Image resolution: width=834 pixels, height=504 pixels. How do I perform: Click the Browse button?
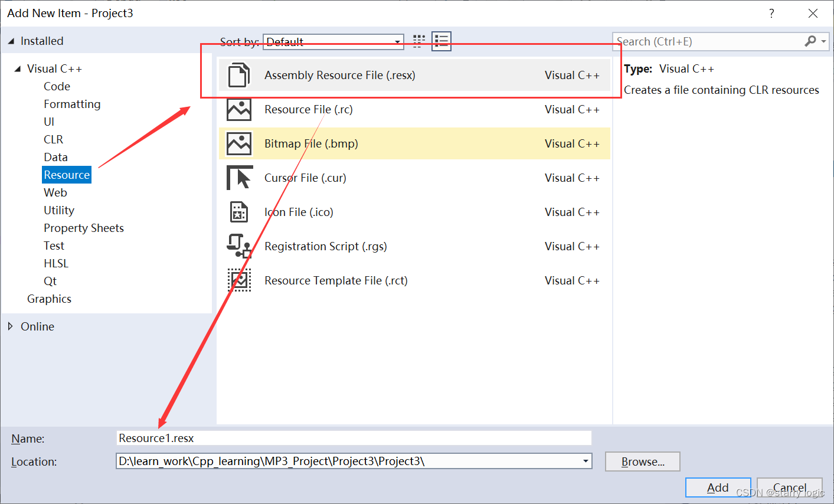point(642,462)
